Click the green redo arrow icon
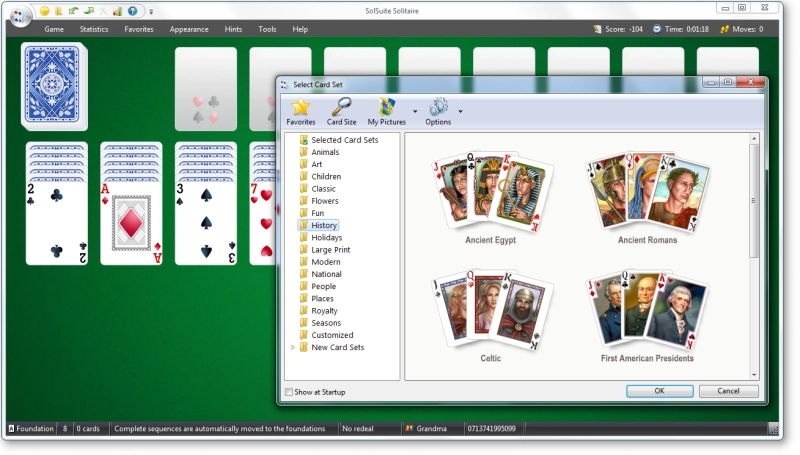Viewport: 800px width, 455px height. pyautogui.click(x=88, y=11)
